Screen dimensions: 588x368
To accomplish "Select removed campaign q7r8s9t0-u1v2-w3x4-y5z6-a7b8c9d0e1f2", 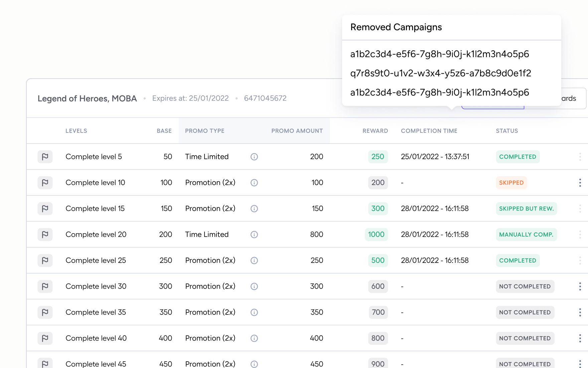I will click(x=441, y=73).
